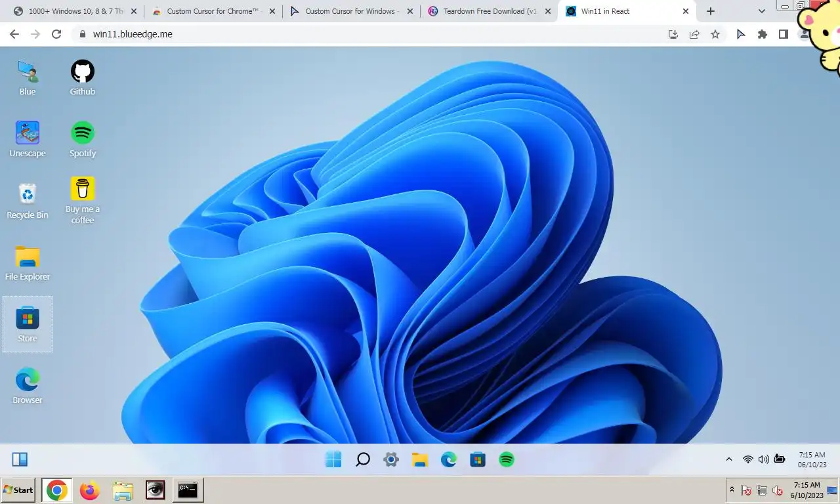Go back in Chrome

(x=14, y=34)
